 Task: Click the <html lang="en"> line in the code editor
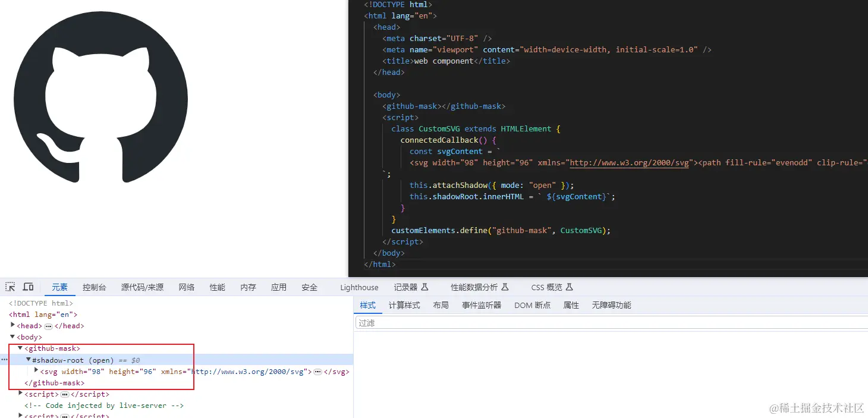pyautogui.click(x=401, y=15)
